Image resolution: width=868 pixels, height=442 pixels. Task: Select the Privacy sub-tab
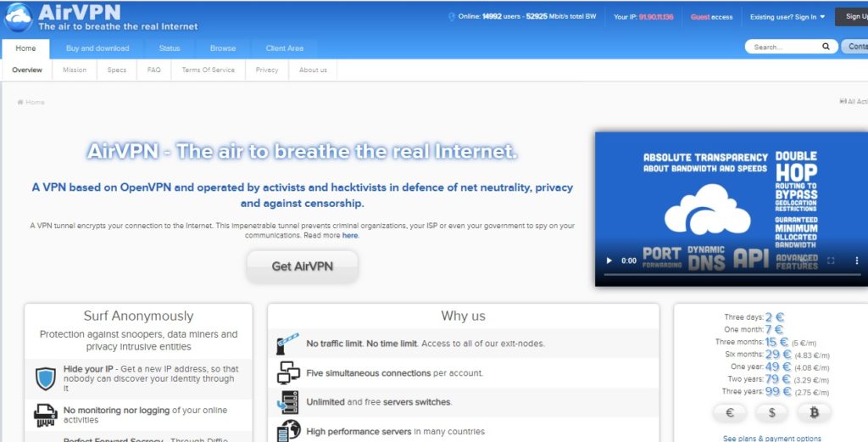coord(267,70)
